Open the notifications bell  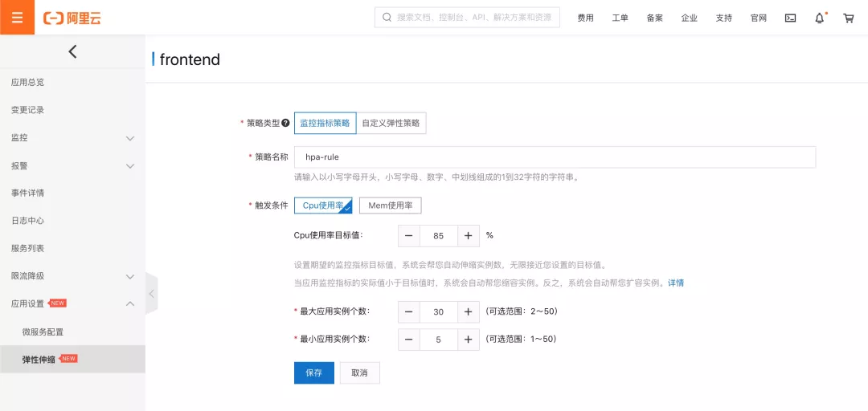coord(820,18)
